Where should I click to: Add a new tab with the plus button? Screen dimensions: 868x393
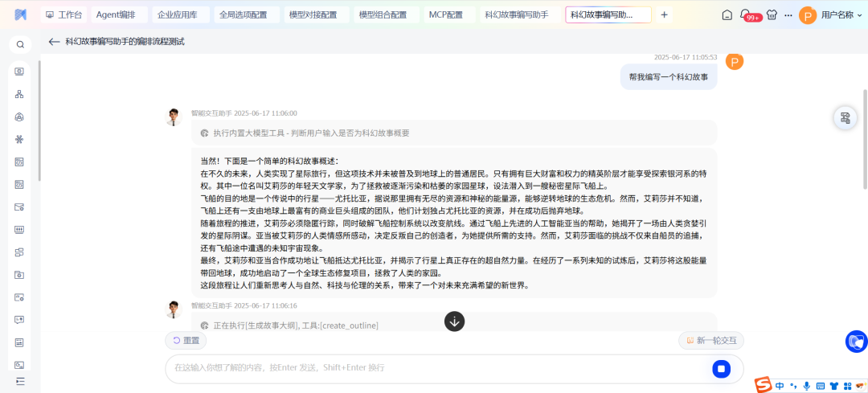(x=664, y=14)
